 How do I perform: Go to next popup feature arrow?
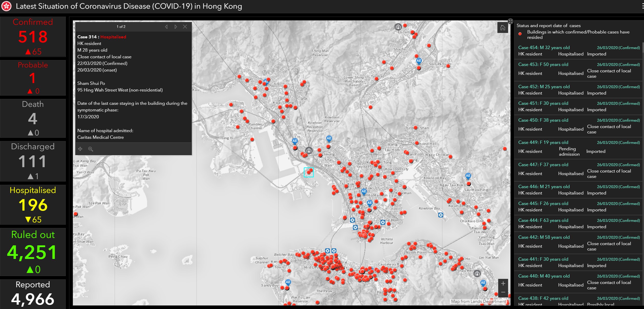(176, 27)
